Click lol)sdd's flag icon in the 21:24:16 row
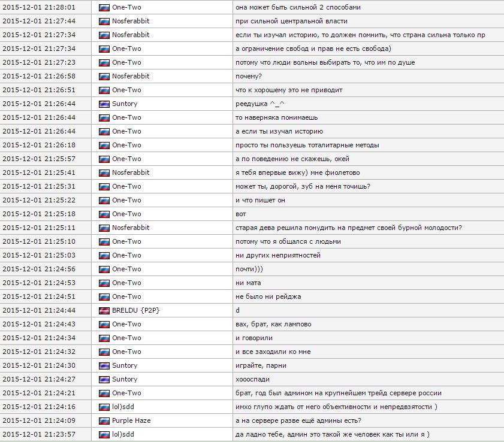The height and width of the screenshot is (442, 504). (x=104, y=407)
